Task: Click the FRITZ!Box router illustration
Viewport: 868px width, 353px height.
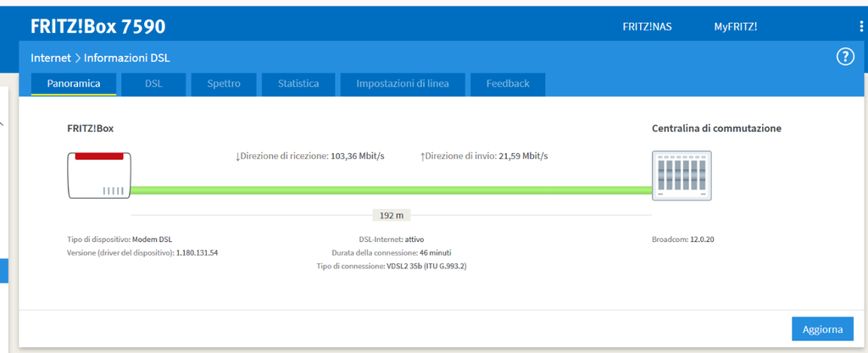Action: coord(100,176)
